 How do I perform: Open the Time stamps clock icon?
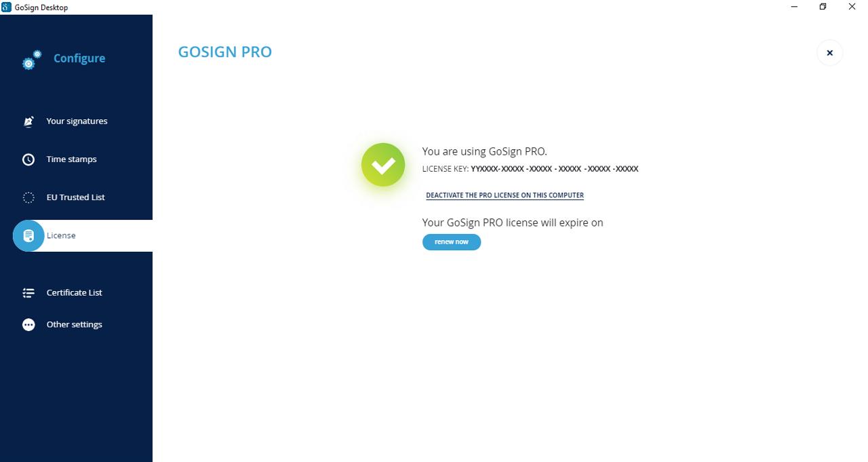pyautogui.click(x=28, y=159)
